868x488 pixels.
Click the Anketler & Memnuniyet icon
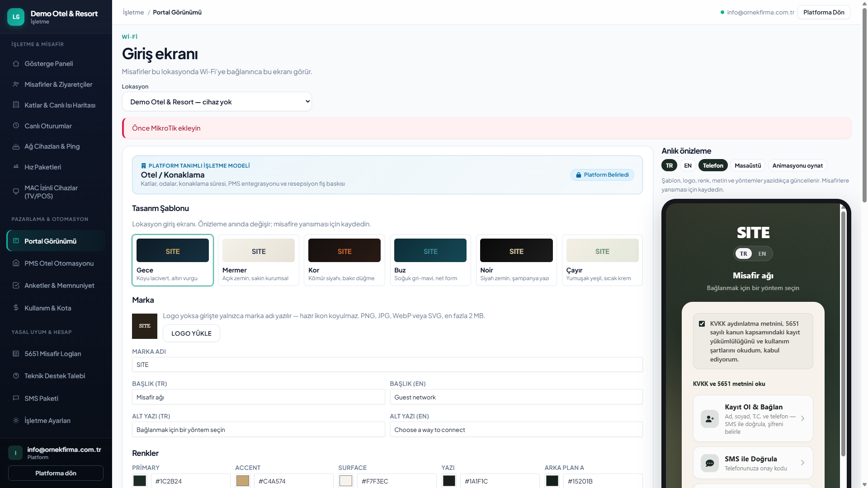16,286
